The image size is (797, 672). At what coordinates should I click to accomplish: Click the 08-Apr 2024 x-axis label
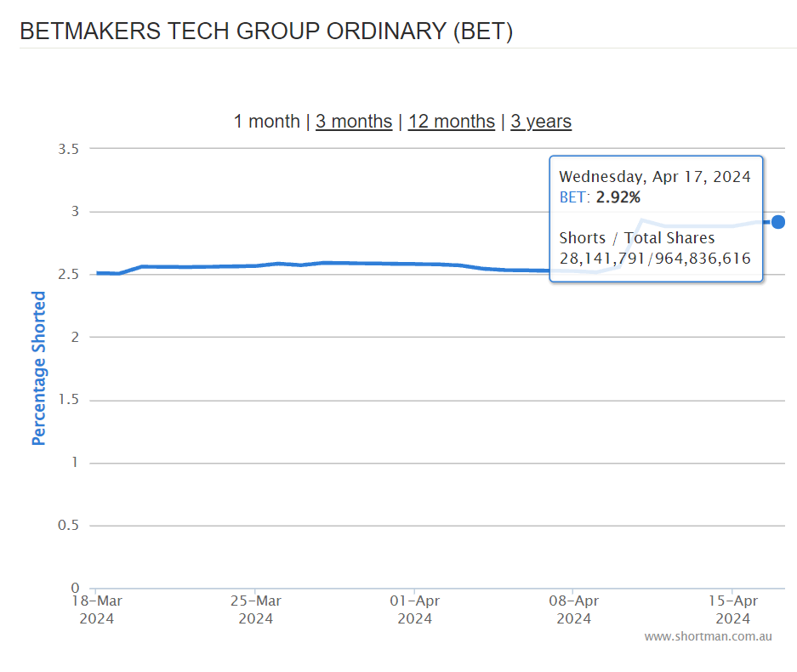coord(573,609)
